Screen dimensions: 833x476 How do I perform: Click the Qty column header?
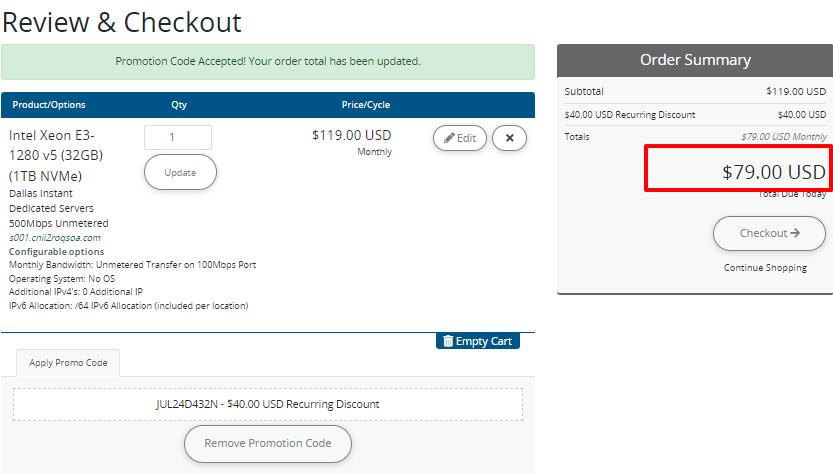click(x=179, y=105)
